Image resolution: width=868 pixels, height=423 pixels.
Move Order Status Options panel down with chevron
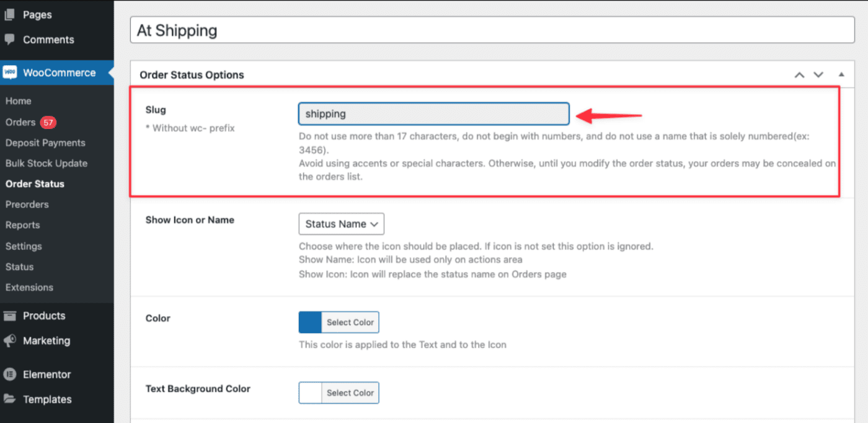[818, 74]
